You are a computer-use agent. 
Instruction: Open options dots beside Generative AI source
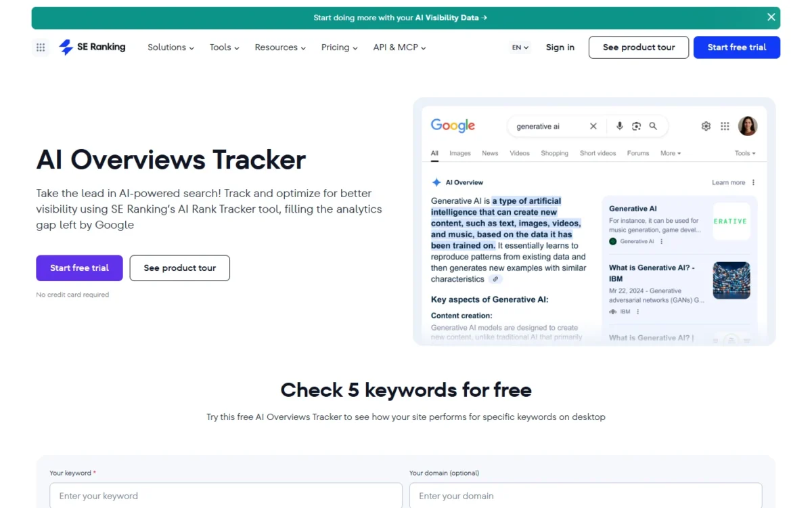coord(661,241)
